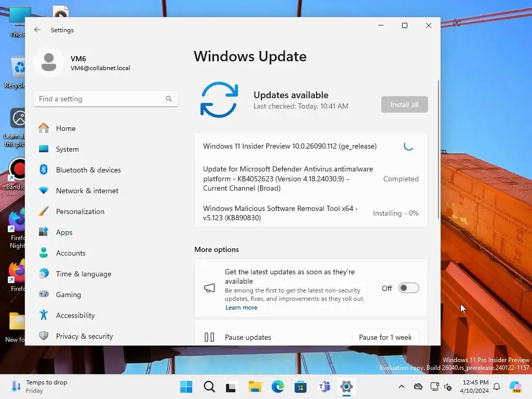Click Learn about this picture desktop icon
The height and width of the screenshot is (399, 532).
pos(14,128)
